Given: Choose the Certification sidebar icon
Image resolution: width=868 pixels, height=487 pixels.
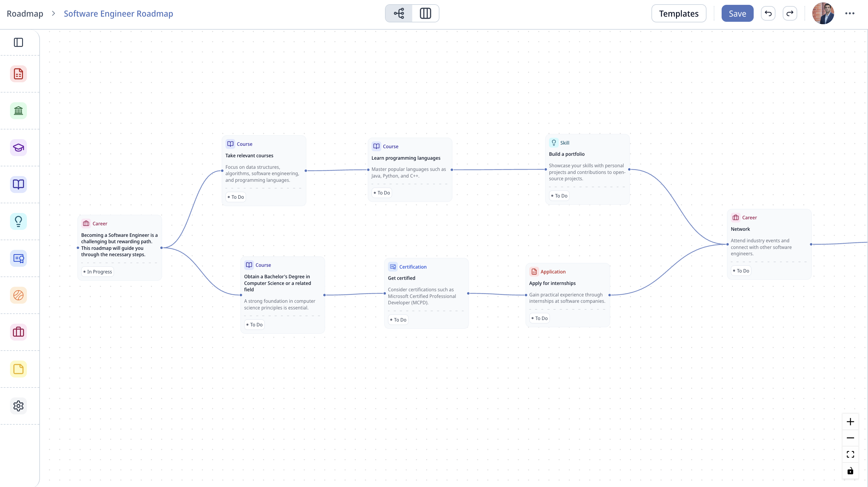Looking at the screenshot, I should pos(18,258).
